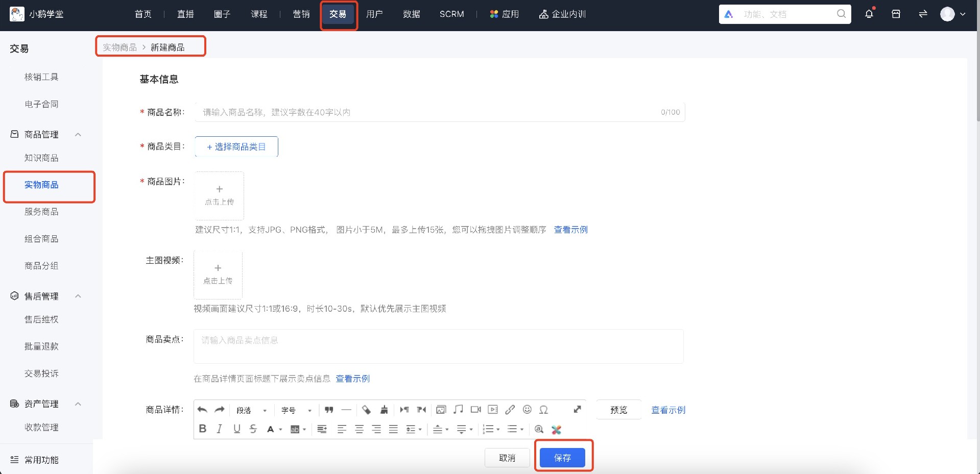Toggle fullscreen editor mode

[578, 409]
